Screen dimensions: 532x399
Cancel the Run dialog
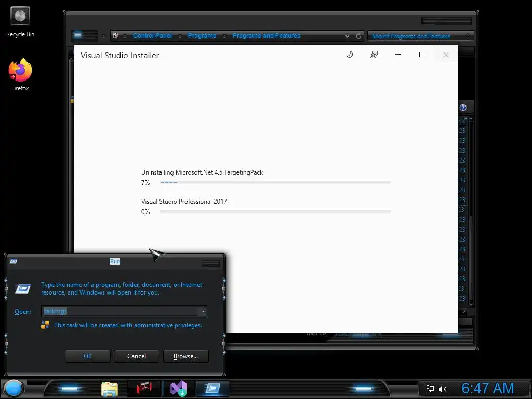137,356
